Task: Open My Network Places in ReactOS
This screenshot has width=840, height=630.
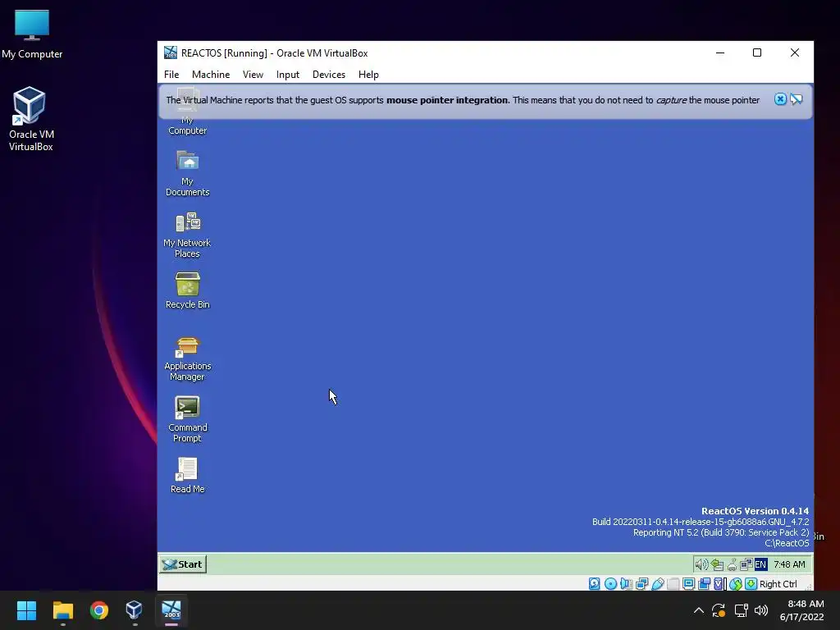Action: (188, 235)
